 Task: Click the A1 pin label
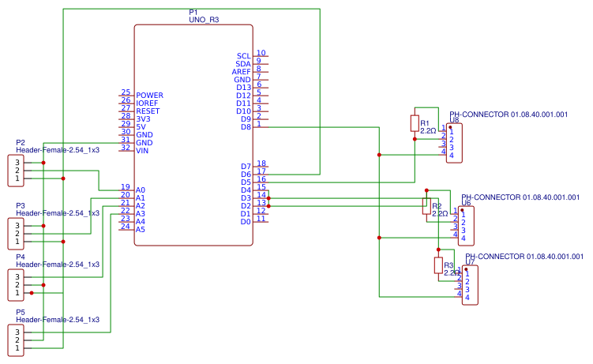tap(141, 198)
